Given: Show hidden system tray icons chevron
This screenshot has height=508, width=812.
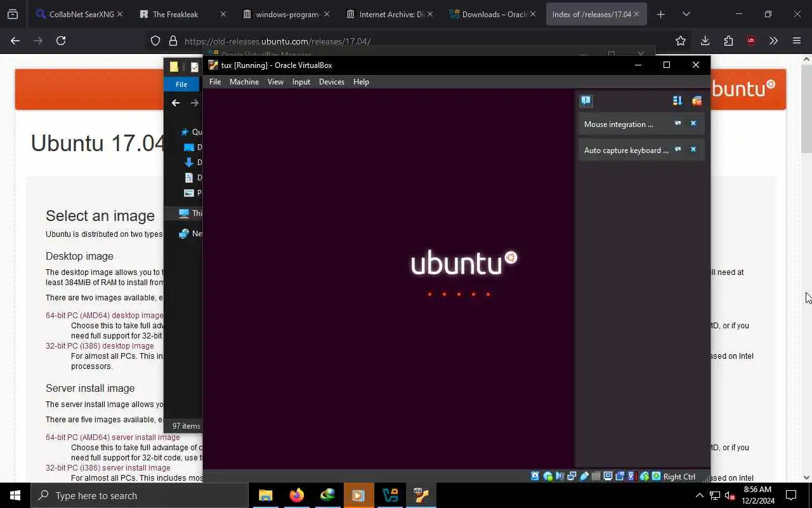Looking at the screenshot, I should point(700,495).
